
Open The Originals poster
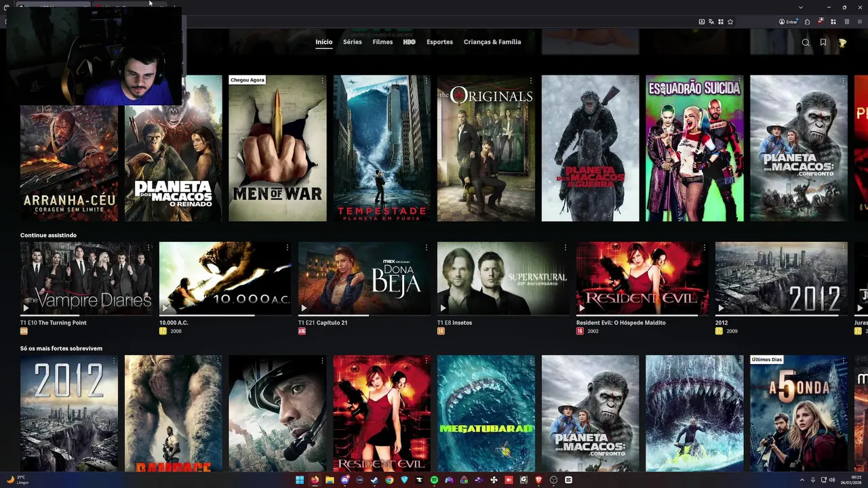(x=486, y=148)
